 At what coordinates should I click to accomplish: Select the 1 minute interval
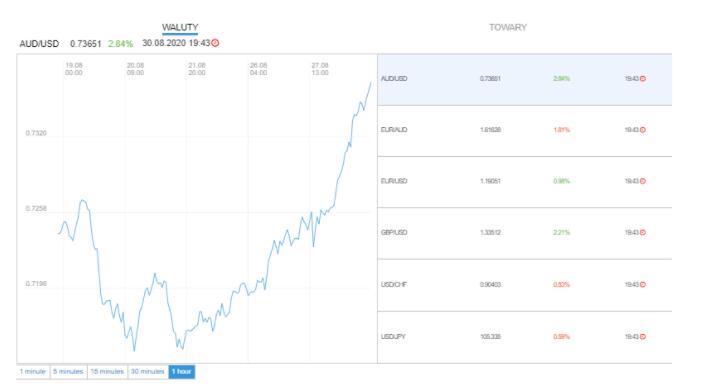(x=33, y=372)
